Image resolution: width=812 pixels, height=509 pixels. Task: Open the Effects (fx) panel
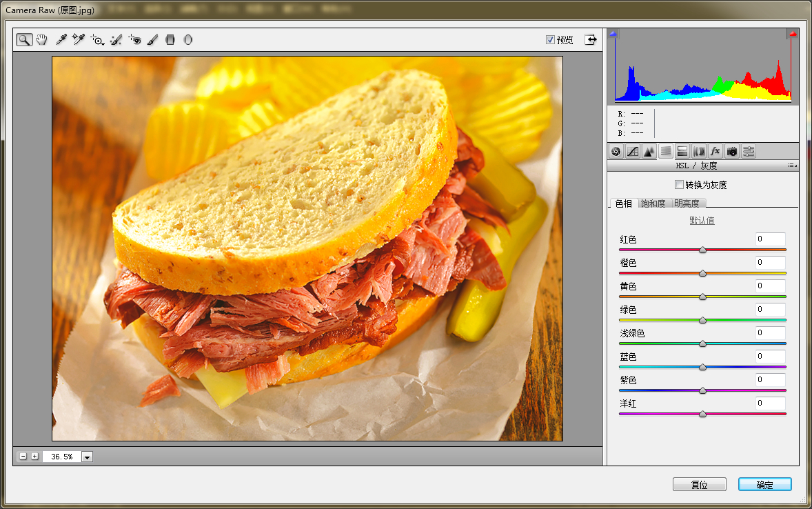pyautogui.click(x=715, y=151)
